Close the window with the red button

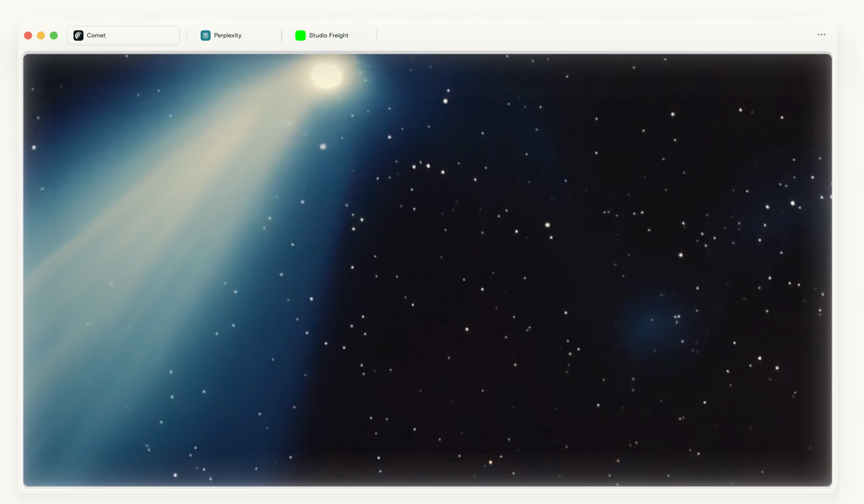coord(28,35)
